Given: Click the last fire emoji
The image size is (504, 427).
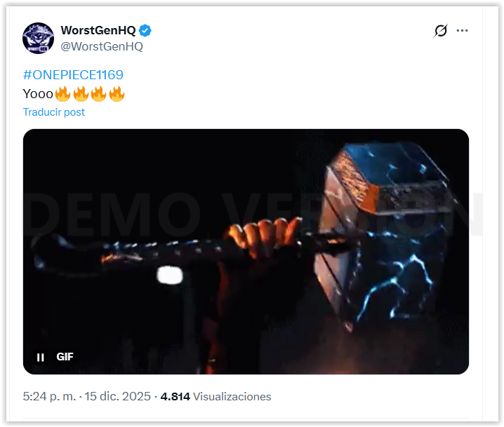Looking at the screenshot, I should click(x=117, y=94).
